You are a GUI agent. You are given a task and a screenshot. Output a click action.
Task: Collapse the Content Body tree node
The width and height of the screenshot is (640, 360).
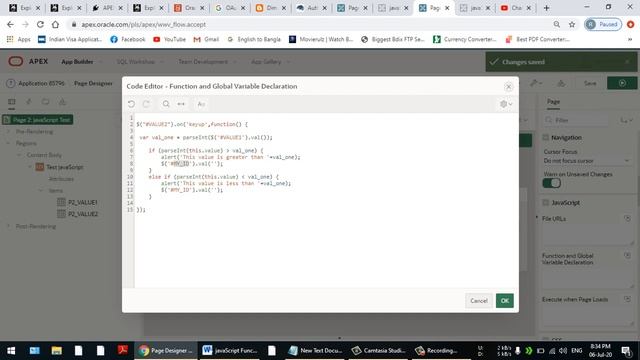19,155
